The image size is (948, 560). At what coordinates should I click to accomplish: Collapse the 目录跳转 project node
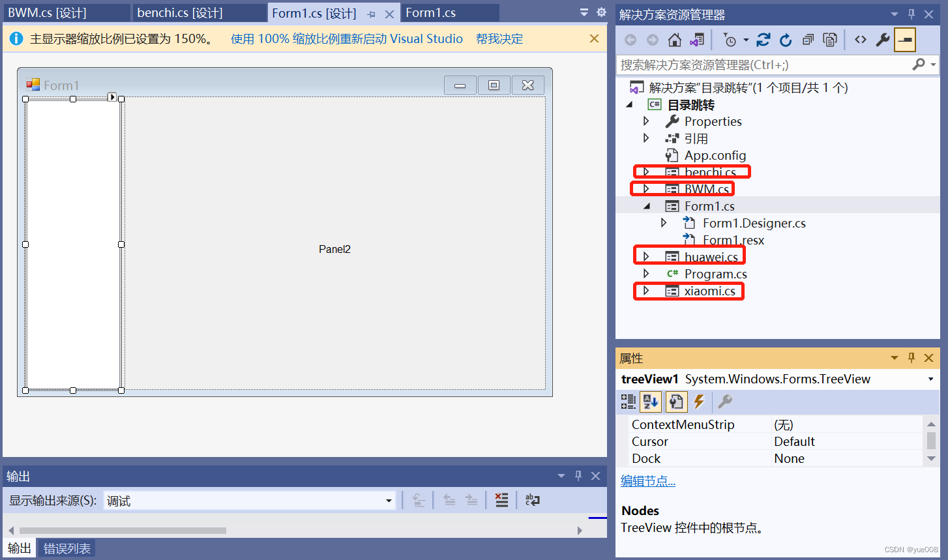tap(630, 105)
